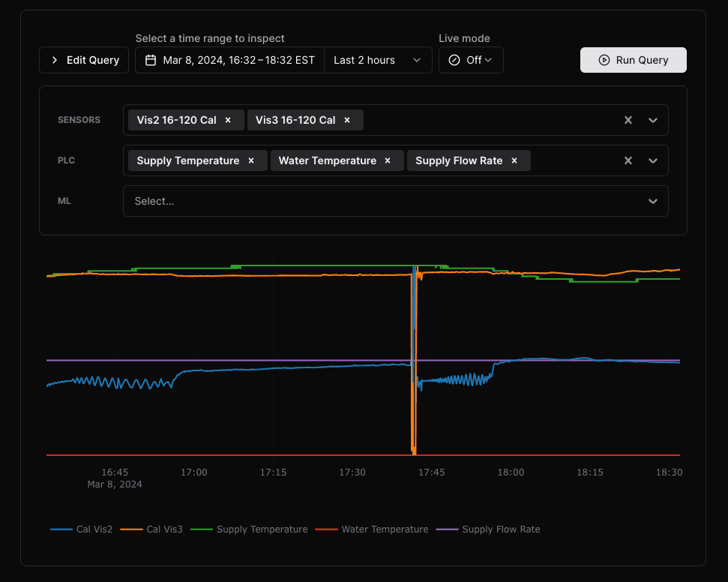This screenshot has height=582, width=728.
Task: Toggle Live mode Off dropdown
Action: (x=471, y=60)
